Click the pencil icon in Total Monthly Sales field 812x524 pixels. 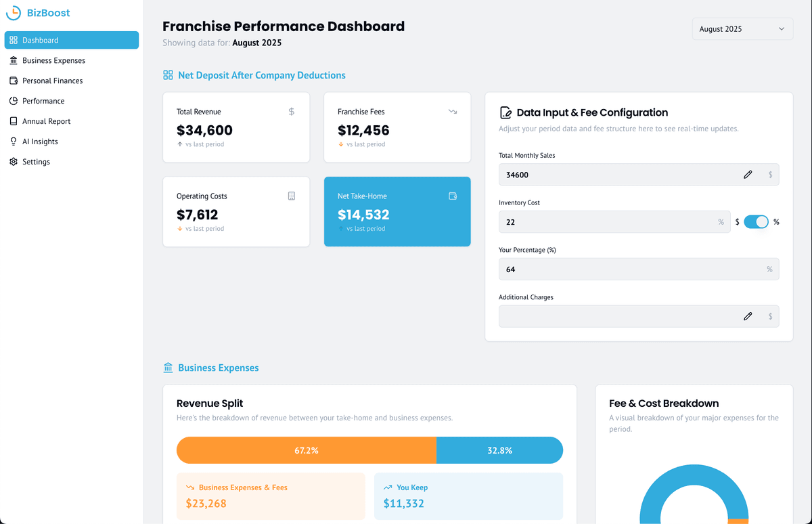point(748,174)
